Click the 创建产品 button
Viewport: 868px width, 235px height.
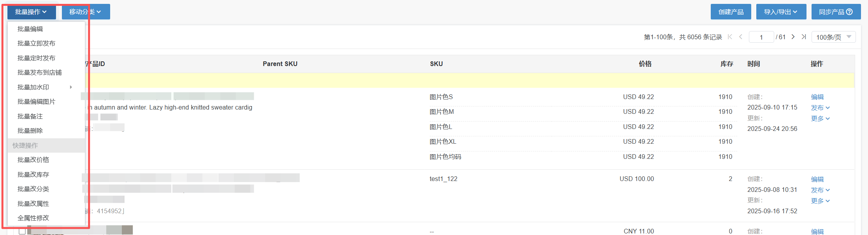[731, 12]
